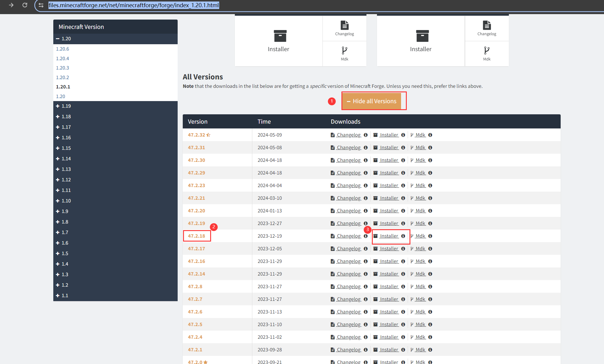The width and height of the screenshot is (604, 364).
Task: Click info icon beside 47.2.18 Installer
Action: [403, 236]
